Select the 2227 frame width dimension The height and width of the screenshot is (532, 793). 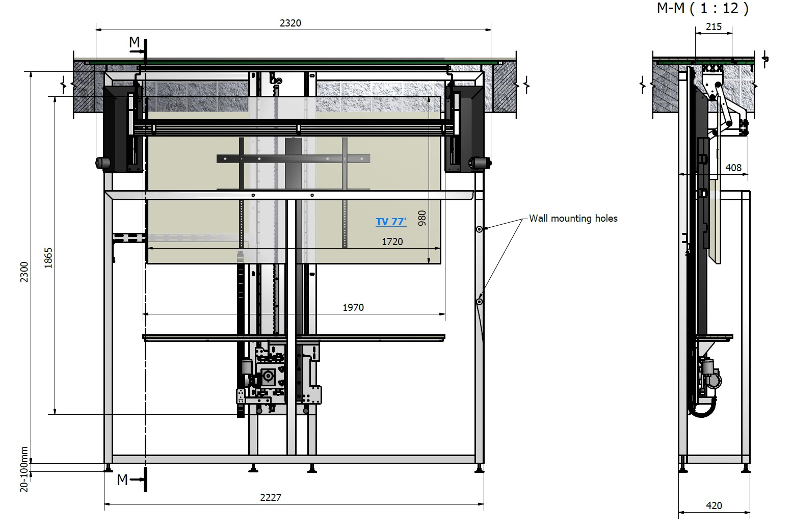[x=270, y=497]
